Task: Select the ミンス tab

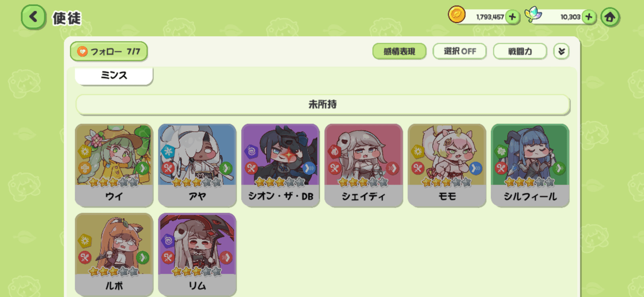Action: [x=114, y=76]
